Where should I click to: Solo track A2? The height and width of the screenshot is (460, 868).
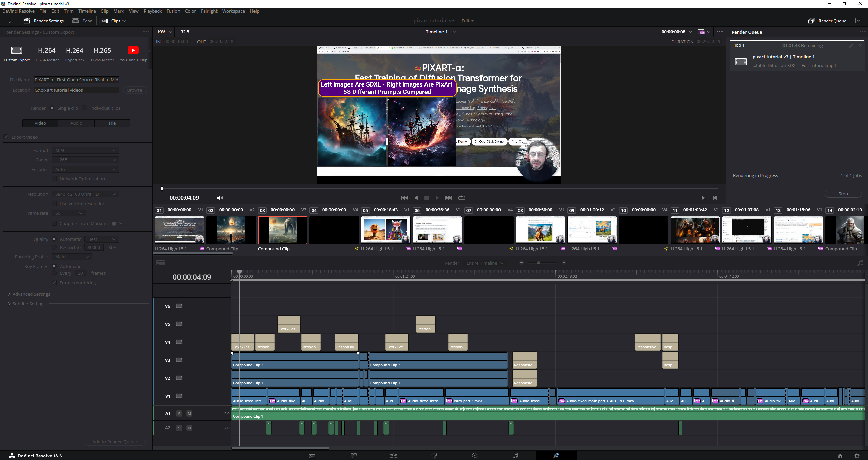click(179, 428)
